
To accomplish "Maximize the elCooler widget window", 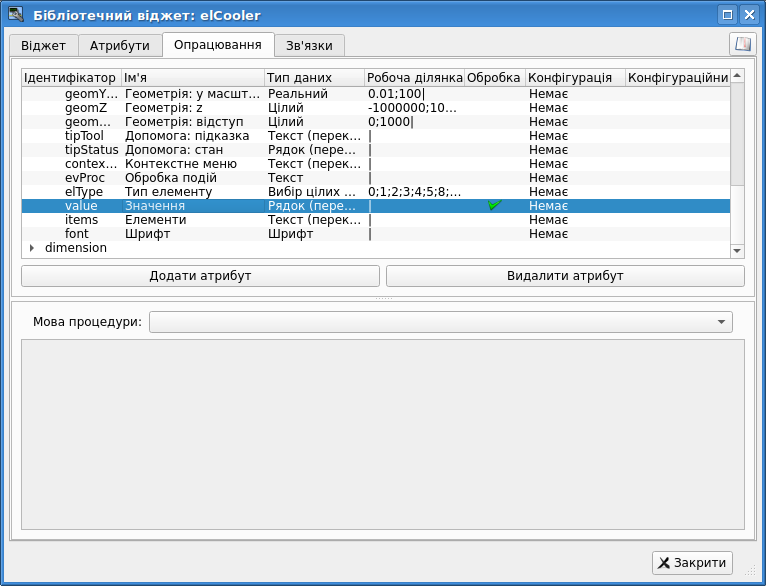I will tap(728, 14).
